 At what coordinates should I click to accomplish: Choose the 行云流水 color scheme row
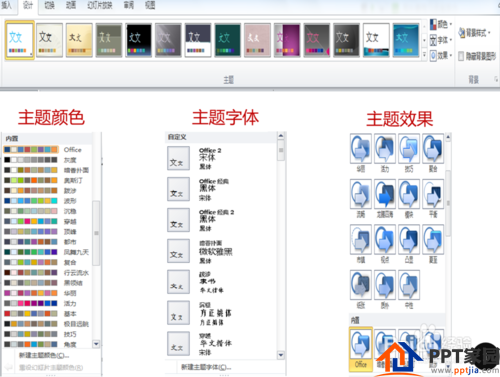click(47, 273)
